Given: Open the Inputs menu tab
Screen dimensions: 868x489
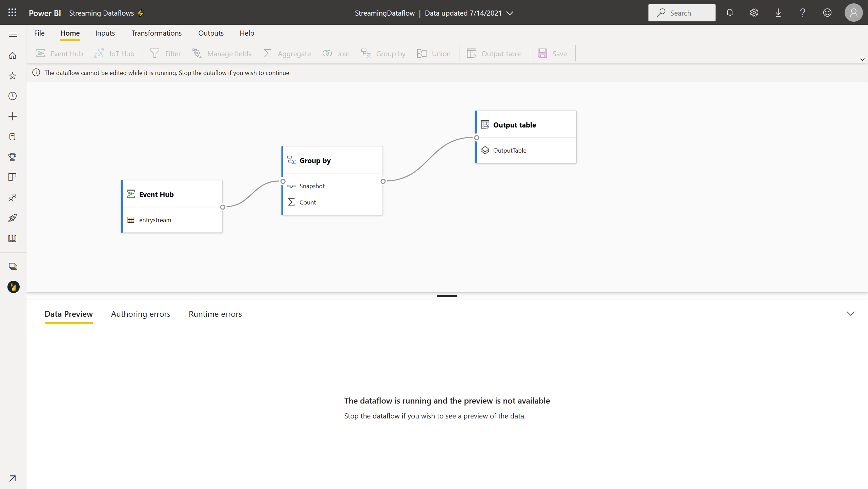Looking at the screenshot, I should [105, 33].
